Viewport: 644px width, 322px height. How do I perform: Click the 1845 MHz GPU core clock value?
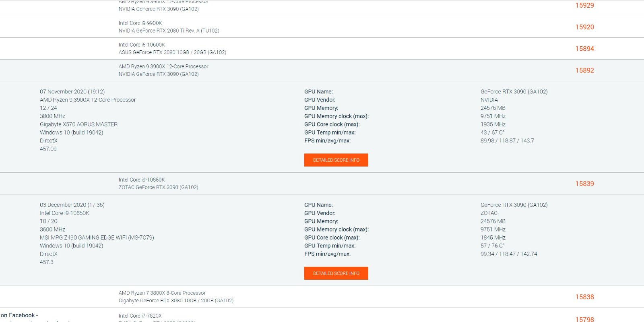(493, 237)
